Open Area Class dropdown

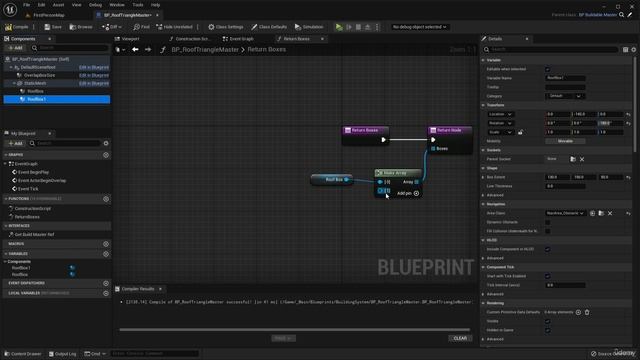[x=565, y=213]
